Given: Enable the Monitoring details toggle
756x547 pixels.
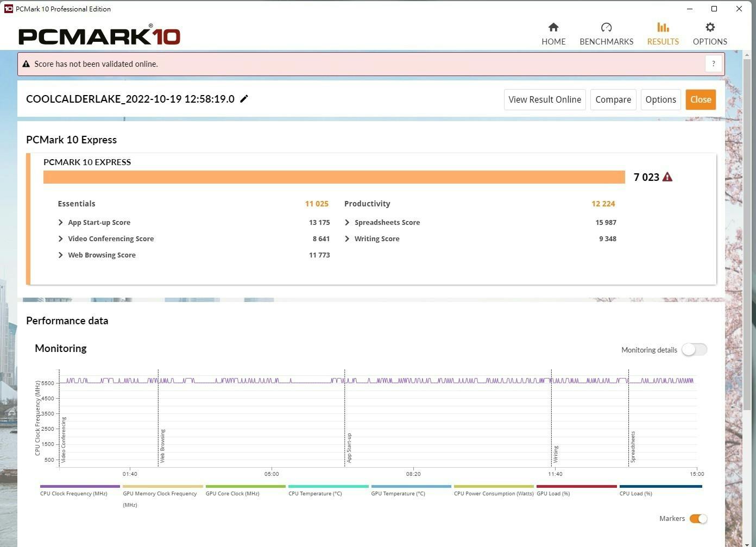Looking at the screenshot, I should point(694,350).
